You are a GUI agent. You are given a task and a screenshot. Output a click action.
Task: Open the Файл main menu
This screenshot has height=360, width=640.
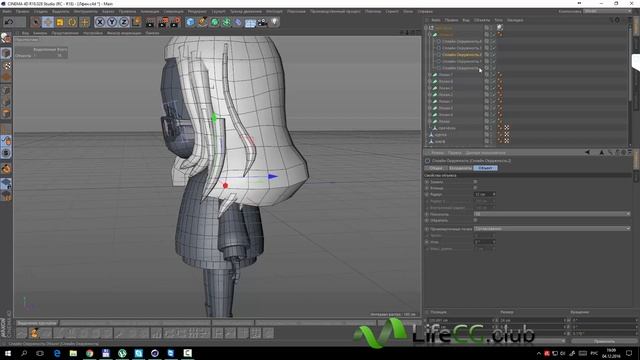click(x=7, y=11)
